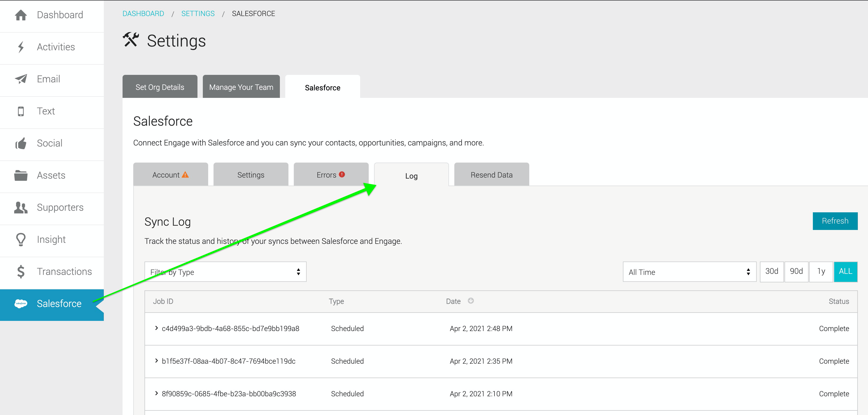
Task: Open Transactions in the sidebar
Action: (x=52, y=273)
